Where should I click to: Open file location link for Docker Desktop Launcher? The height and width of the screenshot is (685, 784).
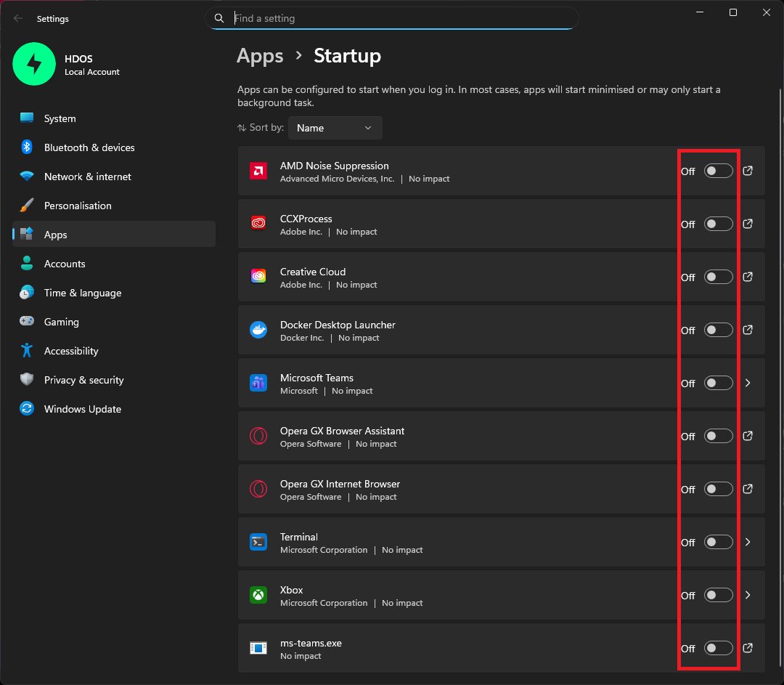coord(748,331)
